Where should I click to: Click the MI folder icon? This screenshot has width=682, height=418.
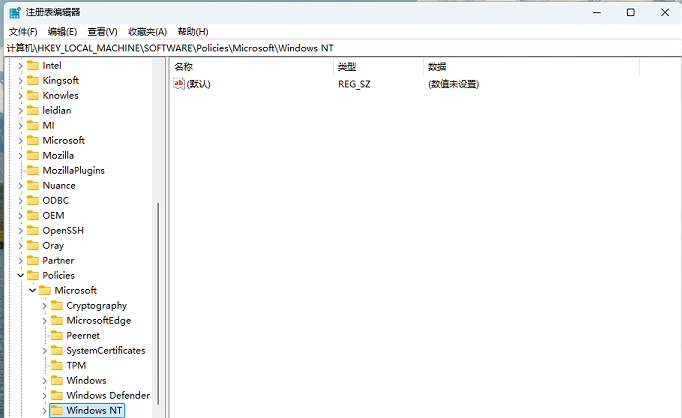point(33,125)
